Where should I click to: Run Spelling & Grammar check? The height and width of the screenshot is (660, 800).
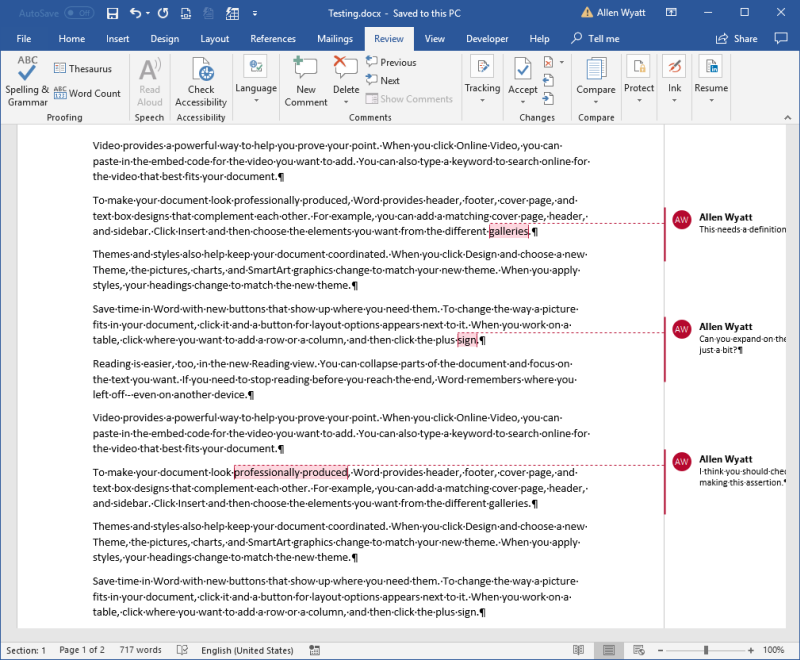point(28,81)
